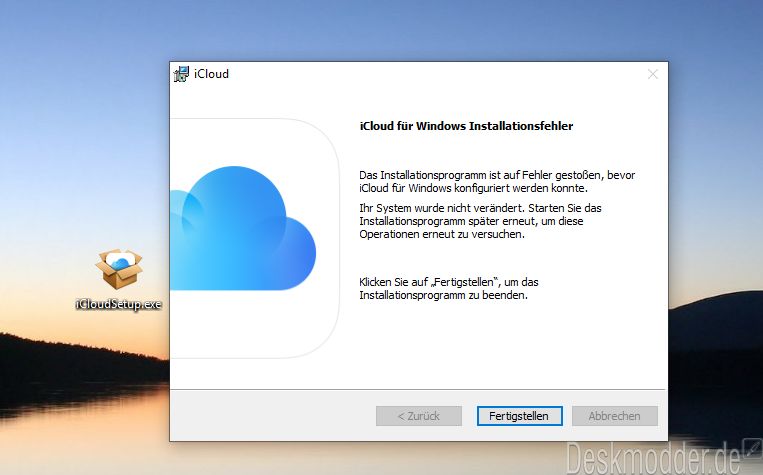Click the separator line above the dialog buttons

[x=417, y=390]
